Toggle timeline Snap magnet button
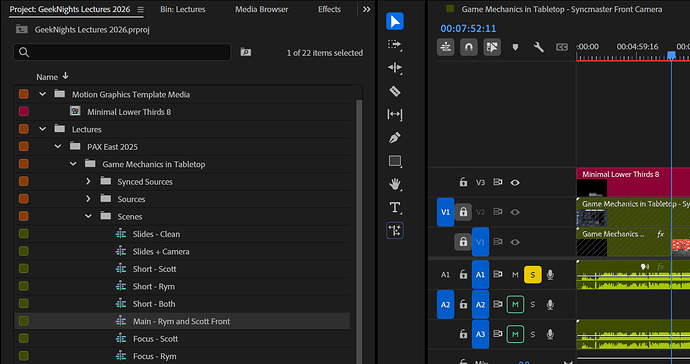Screen dimensions: 690x364 (x=469, y=47)
